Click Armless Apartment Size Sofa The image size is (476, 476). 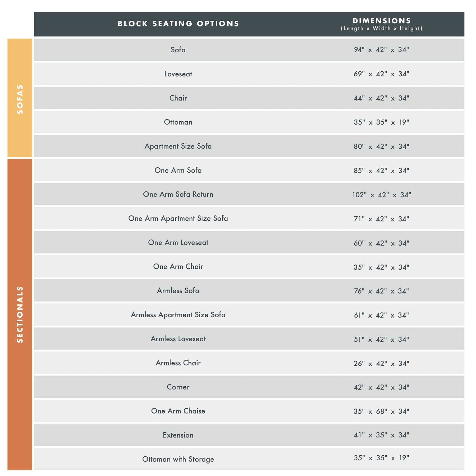[178, 315]
